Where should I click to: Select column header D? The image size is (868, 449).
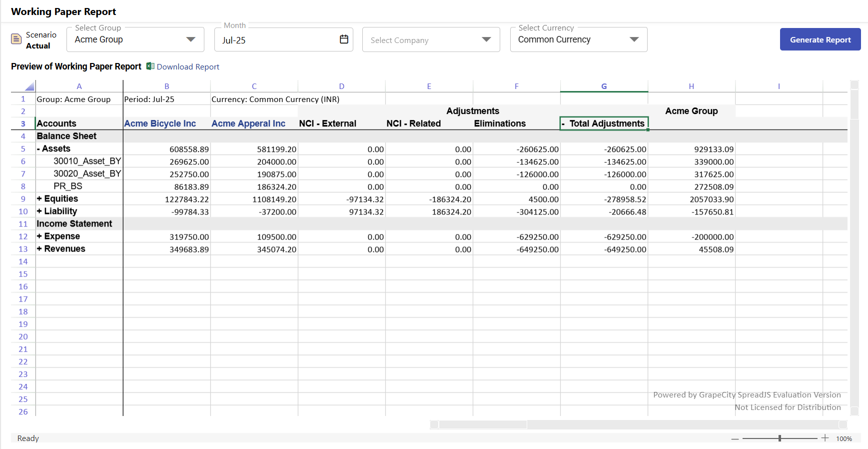tap(342, 86)
